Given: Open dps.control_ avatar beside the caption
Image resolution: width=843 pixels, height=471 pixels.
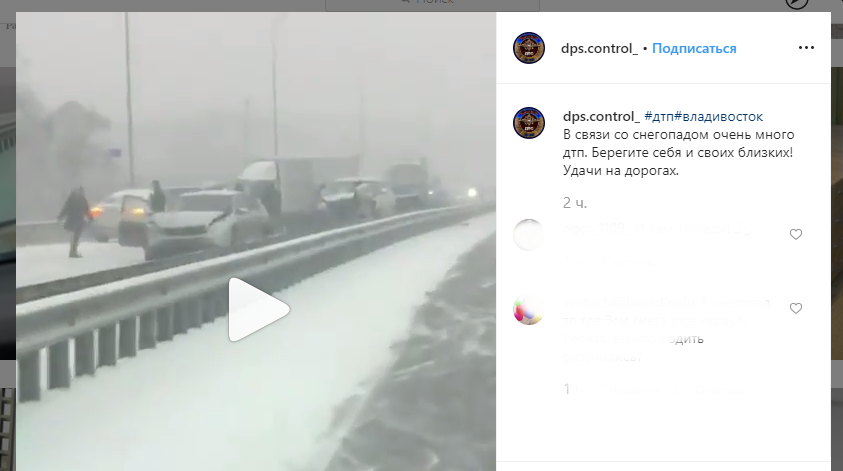Looking at the screenshot, I should pyautogui.click(x=528, y=123).
